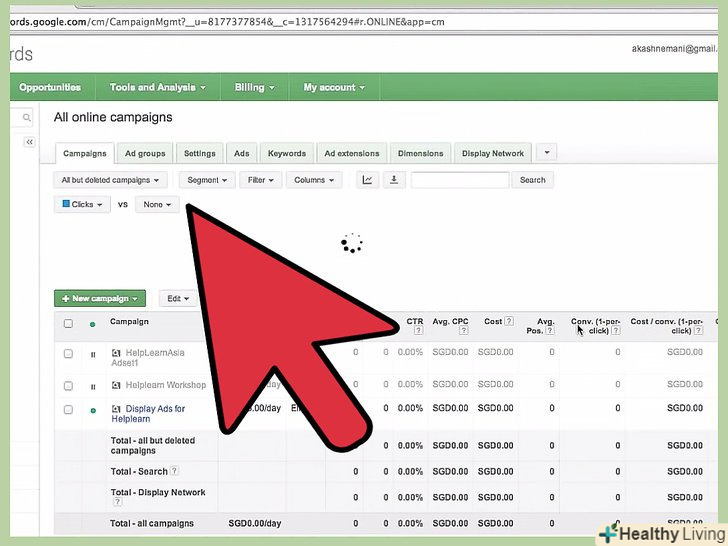Check the box for HelpLearnAsia Adset1 row
This screenshot has height=546, width=728.
click(68, 354)
